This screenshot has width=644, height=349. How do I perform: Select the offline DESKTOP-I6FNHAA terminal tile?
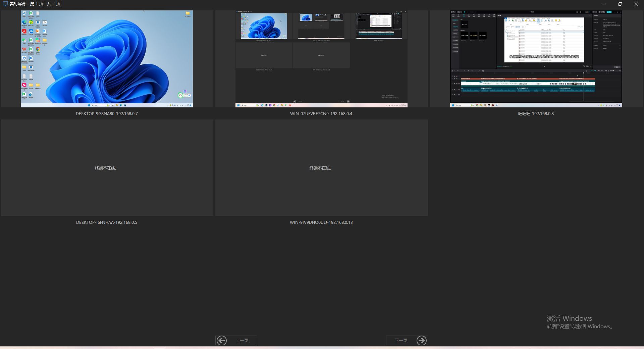107,168
